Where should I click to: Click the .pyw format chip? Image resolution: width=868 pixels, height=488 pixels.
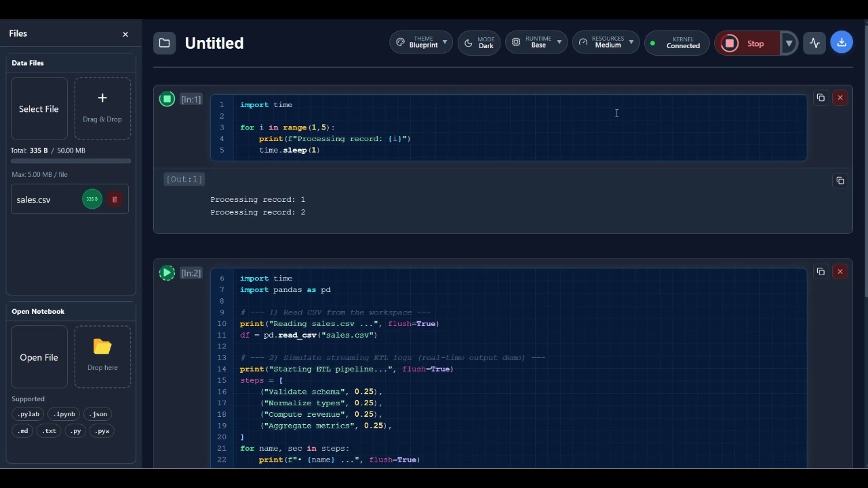click(x=102, y=431)
